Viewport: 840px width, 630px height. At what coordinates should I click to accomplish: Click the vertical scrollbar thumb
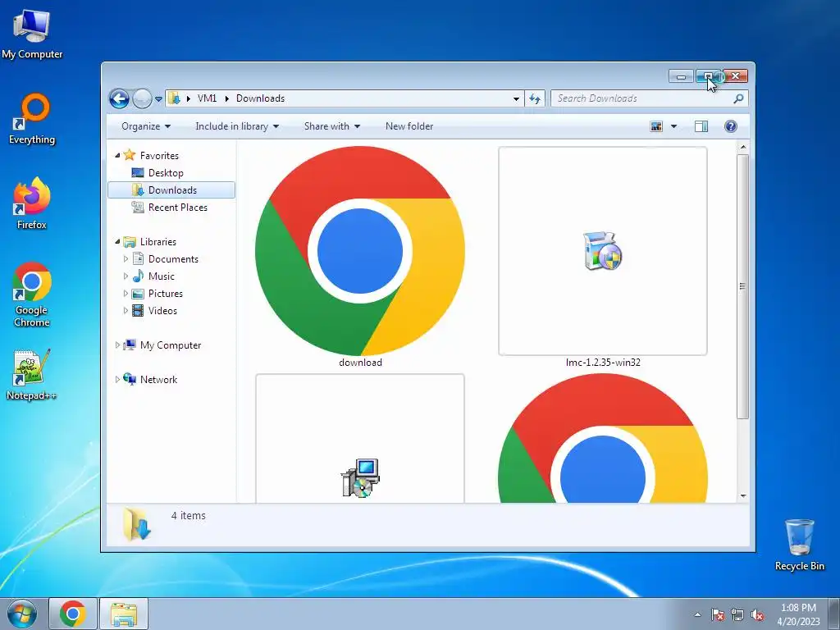point(742,286)
